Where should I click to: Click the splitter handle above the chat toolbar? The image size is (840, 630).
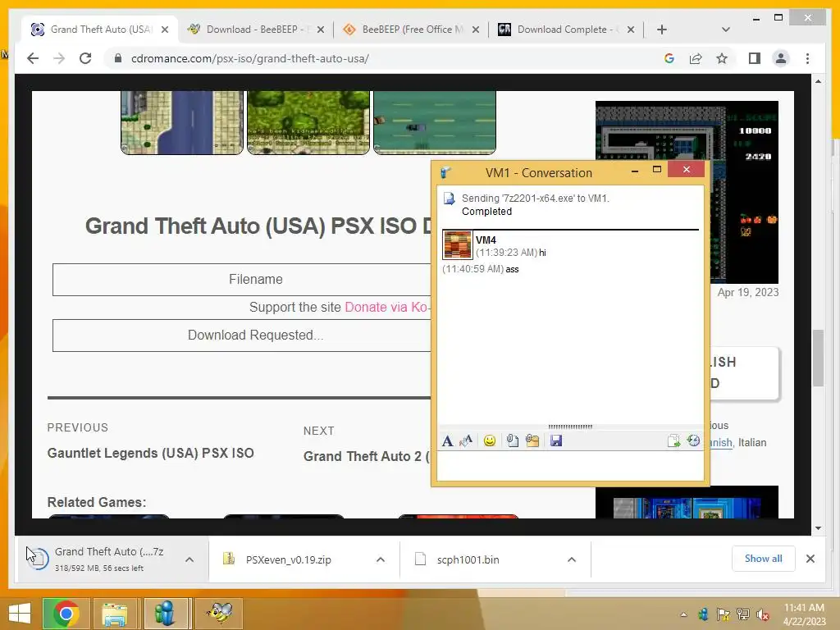[x=570, y=427]
